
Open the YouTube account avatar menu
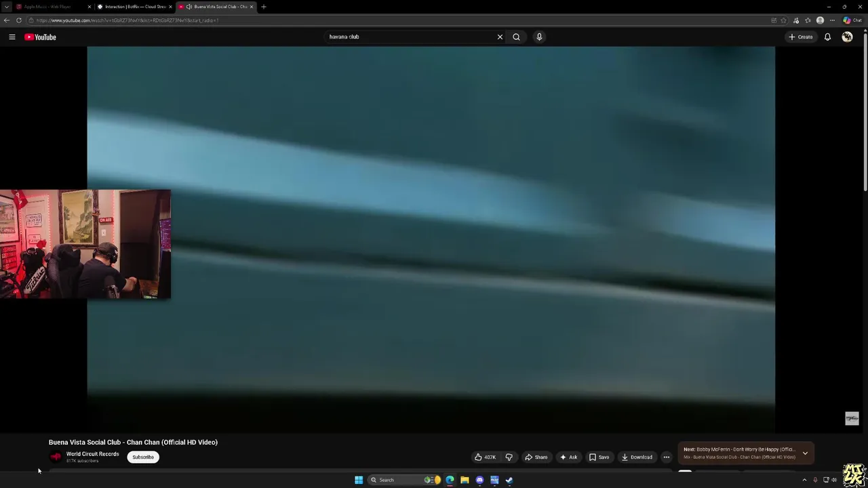847,37
